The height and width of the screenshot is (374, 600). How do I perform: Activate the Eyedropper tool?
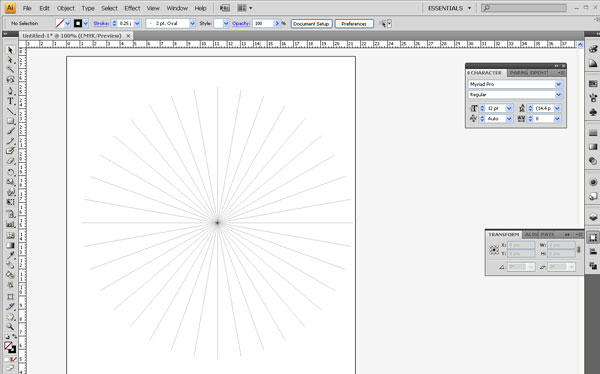click(x=10, y=255)
